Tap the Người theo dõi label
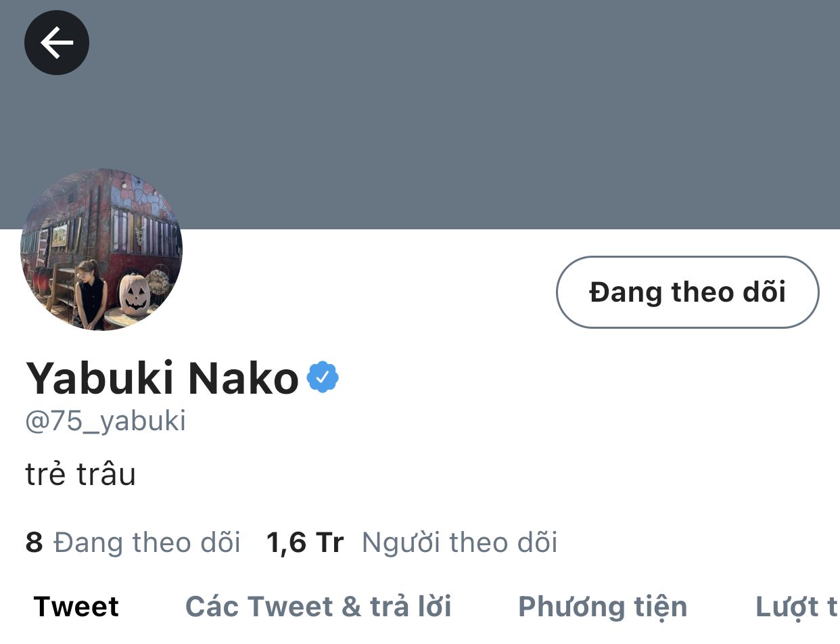 click(460, 543)
